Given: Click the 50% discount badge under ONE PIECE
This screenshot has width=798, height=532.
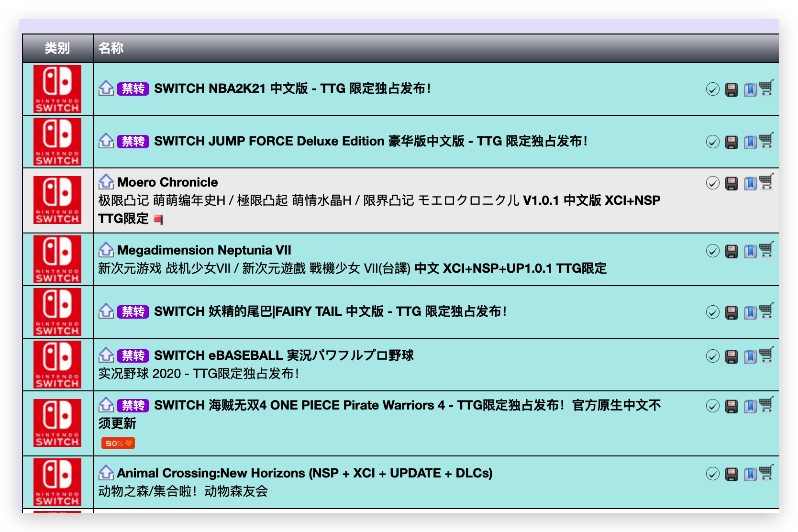Looking at the screenshot, I should [x=118, y=443].
